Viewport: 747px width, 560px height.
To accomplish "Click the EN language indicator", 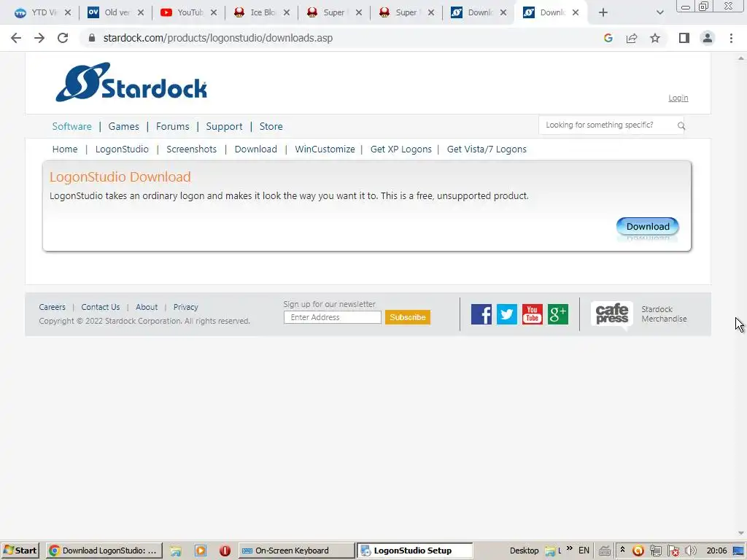I will 584,551.
